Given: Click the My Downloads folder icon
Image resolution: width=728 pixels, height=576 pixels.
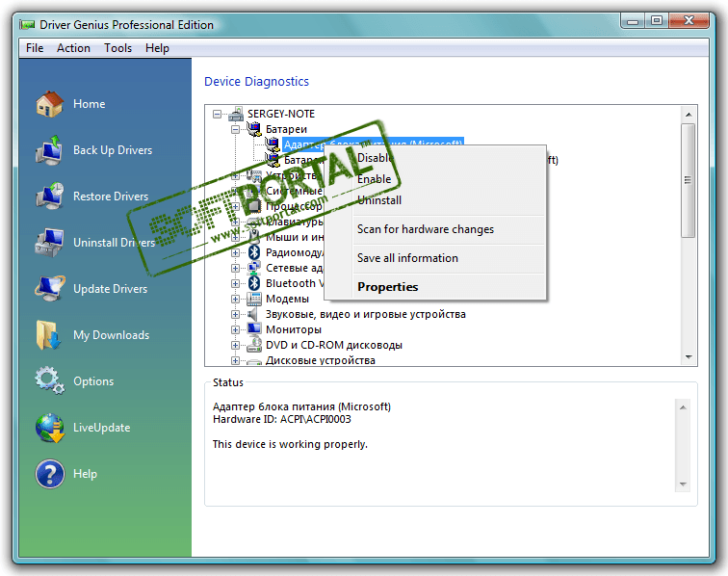Looking at the screenshot, I should pos(48,335).
